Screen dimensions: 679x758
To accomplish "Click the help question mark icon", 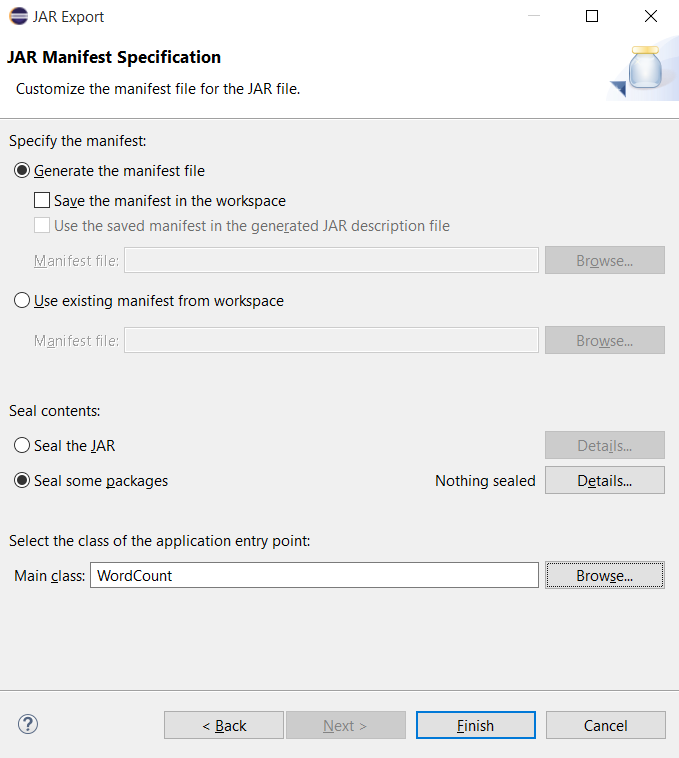I will click(28, 725).
